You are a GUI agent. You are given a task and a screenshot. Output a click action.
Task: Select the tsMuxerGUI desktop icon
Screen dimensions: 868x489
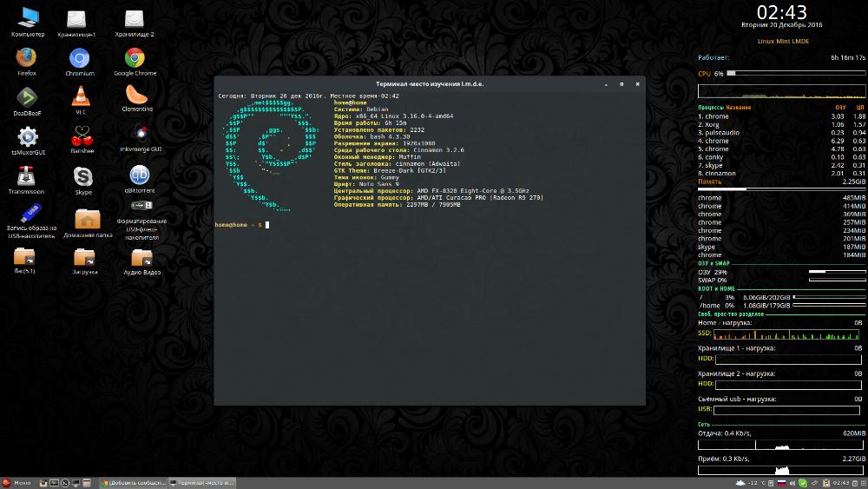tap(28, 136)
